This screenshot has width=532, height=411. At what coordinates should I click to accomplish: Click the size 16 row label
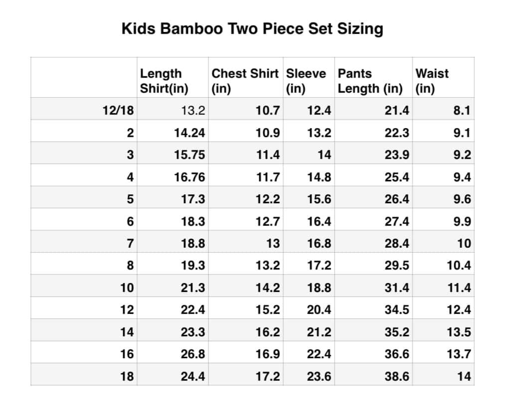coord(127,354)
